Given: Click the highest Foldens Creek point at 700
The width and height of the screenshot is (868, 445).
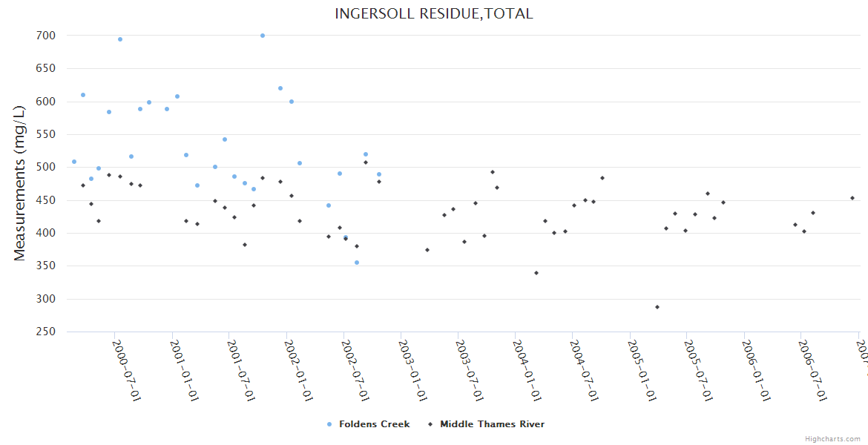Looking at the screenshot, I should (263, 36).
